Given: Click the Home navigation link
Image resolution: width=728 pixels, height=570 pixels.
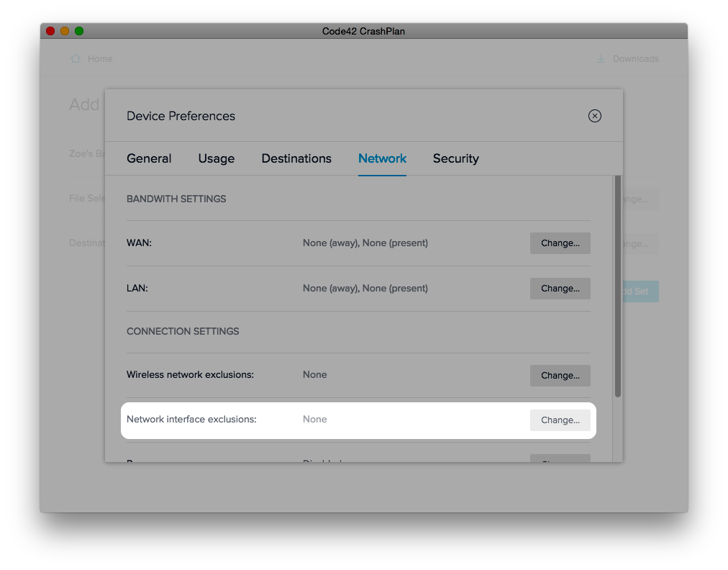Looking at the screenshot, I should 100,58.
